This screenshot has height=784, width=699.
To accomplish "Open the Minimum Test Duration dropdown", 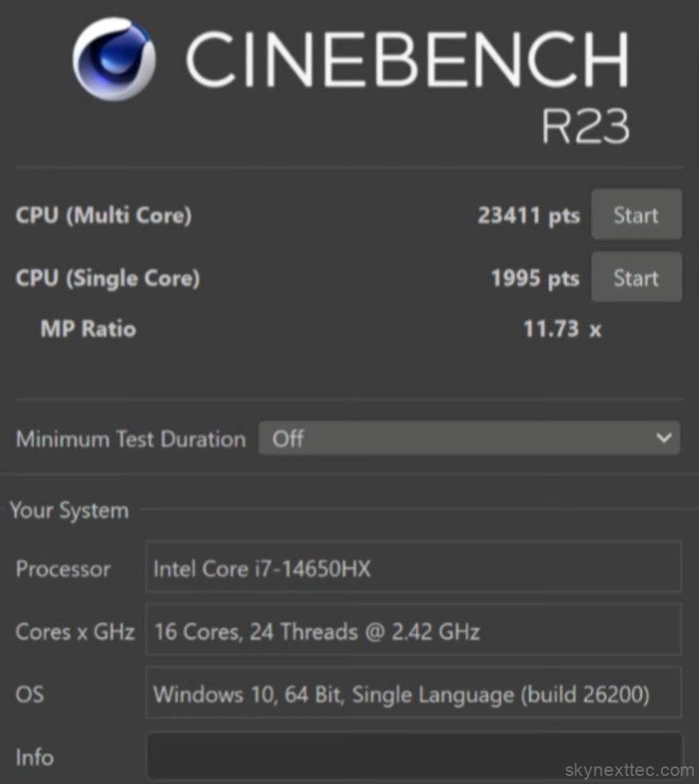I will (469, 438).
